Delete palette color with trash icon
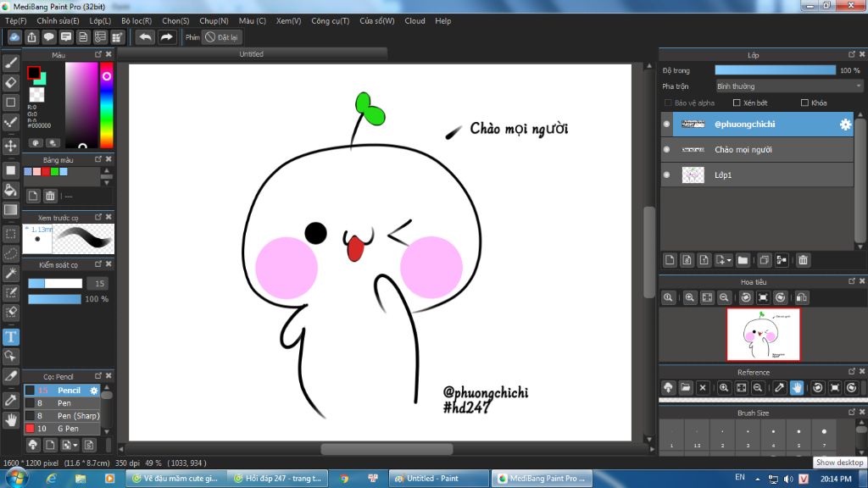868x488 pixels. point(50,196)
